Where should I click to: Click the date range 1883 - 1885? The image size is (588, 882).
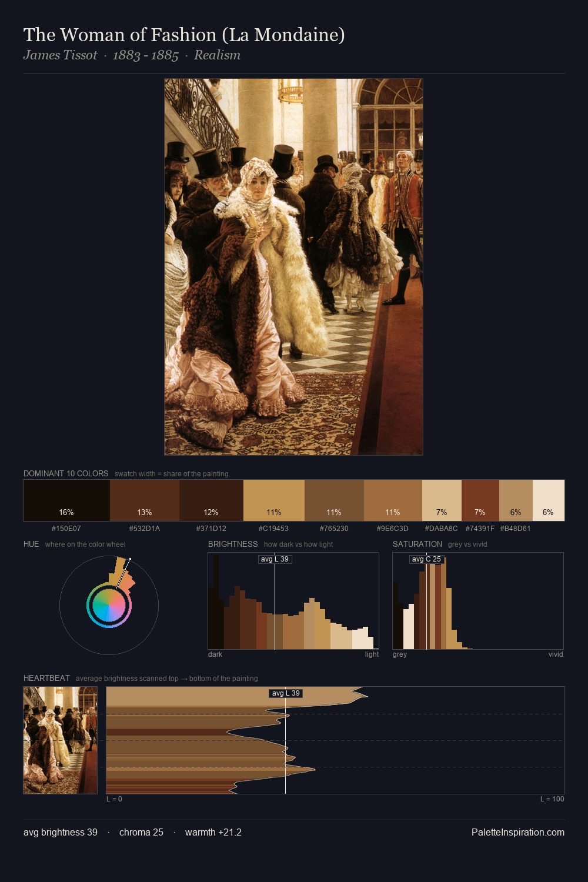tap(145, 55)
